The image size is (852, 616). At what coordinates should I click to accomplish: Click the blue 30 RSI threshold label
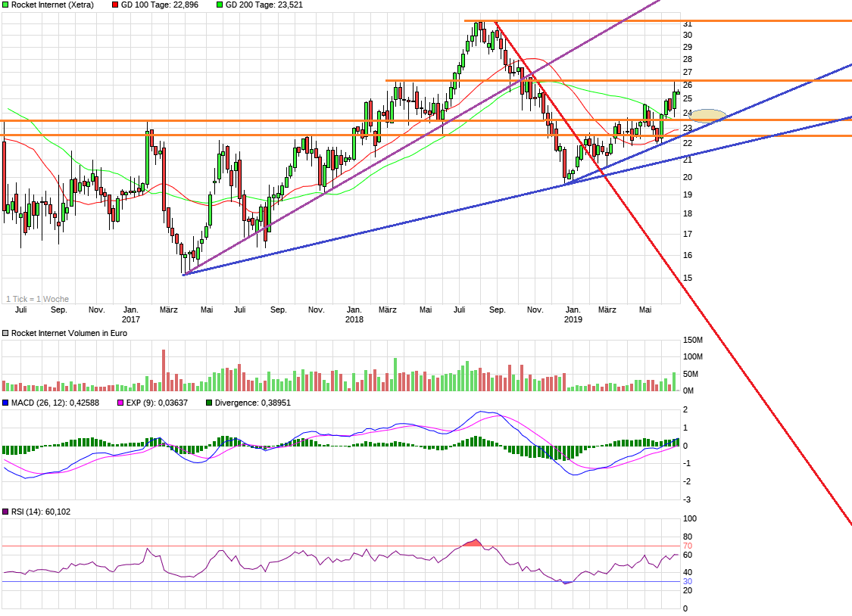[688, 582]
